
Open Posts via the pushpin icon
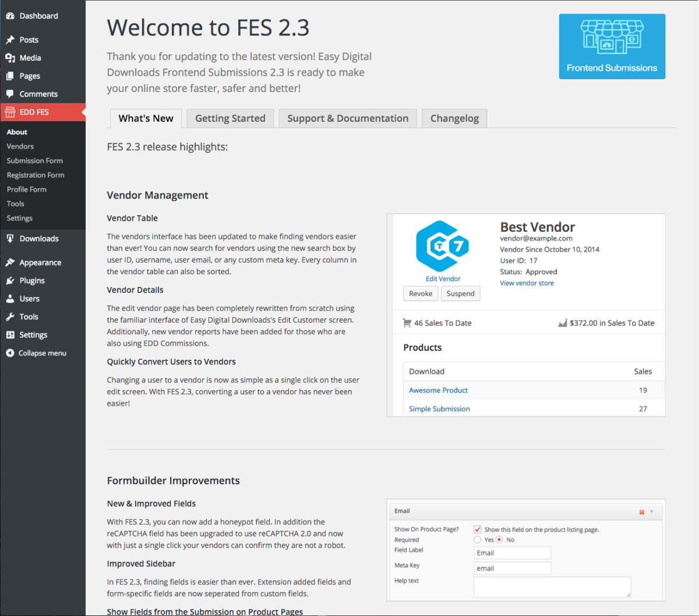[x=10, y=40]
